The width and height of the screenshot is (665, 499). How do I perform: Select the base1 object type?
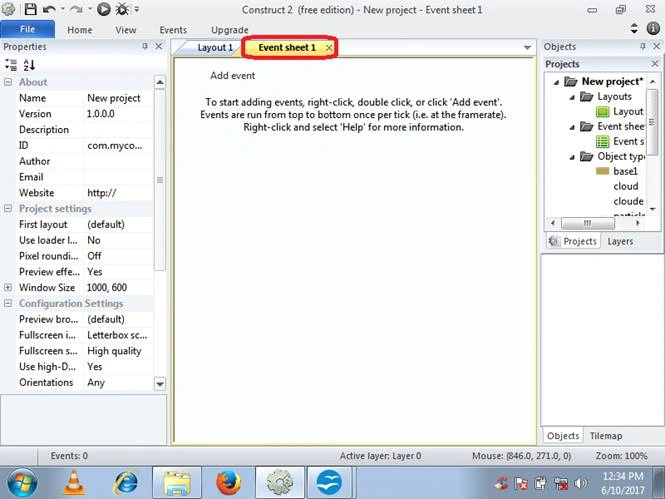(x=617, y=171)
